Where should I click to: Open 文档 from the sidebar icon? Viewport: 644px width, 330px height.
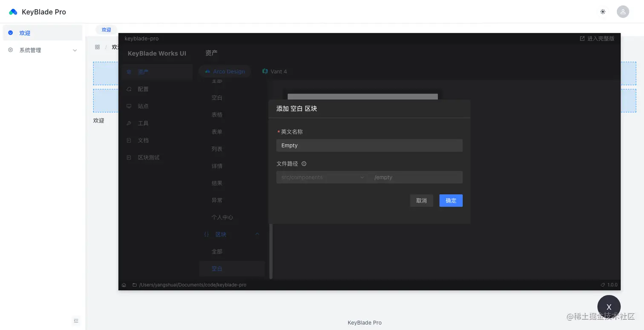[129, 140]
